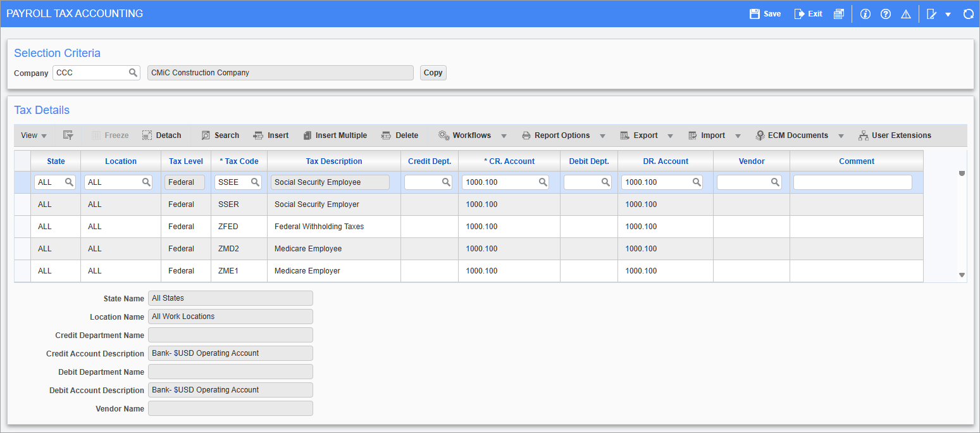Expand the ECM Documents dropdown arrow
Viewport: 980px width, 433px height.
tap(841, 136)
